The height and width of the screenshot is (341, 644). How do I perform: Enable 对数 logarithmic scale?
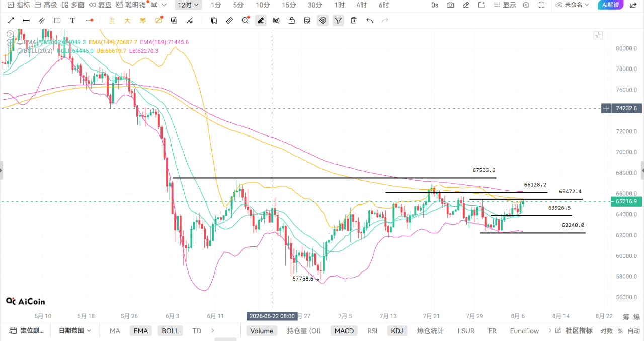(x=606, y=331)
